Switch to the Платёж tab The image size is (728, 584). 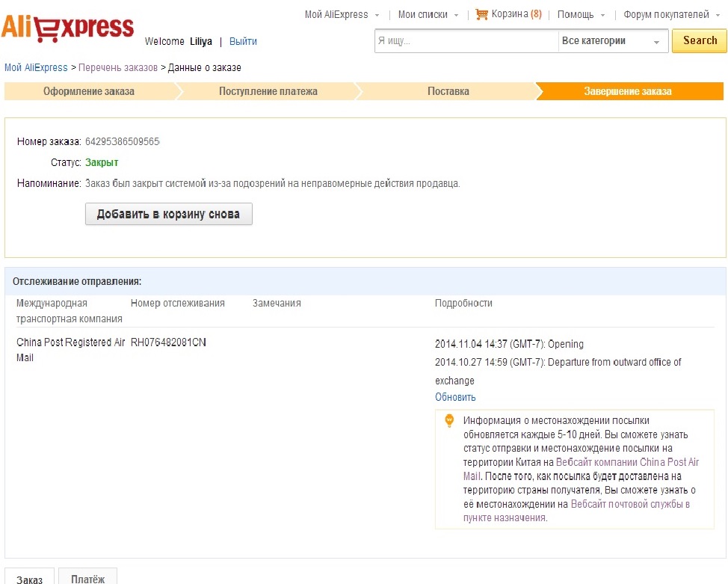point(87,577)
